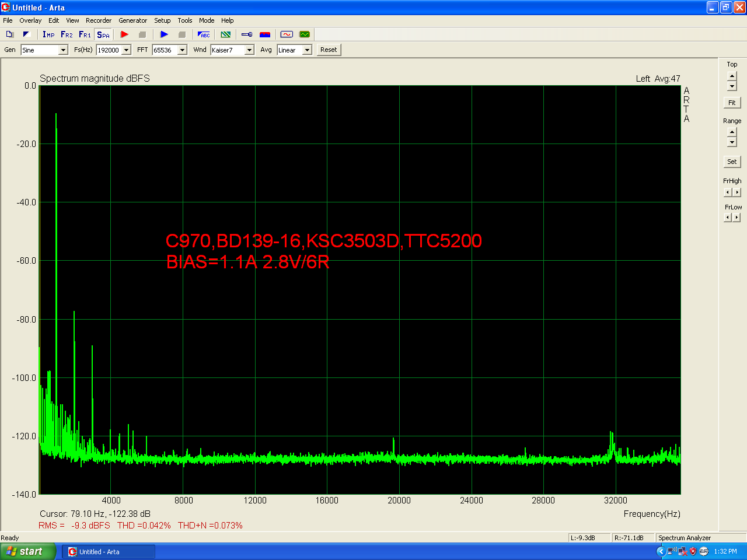Raise graph Top with up arrow

(x=732, y=76)
